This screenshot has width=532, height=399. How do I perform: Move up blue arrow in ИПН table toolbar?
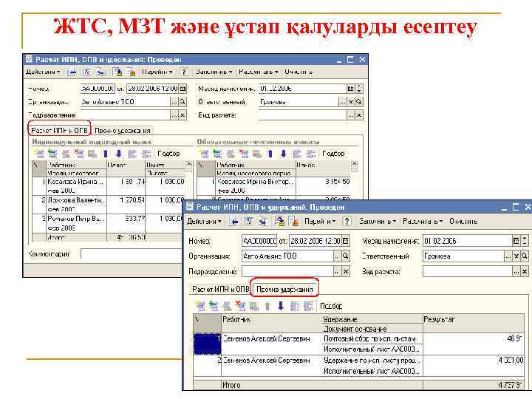point(106,154)
